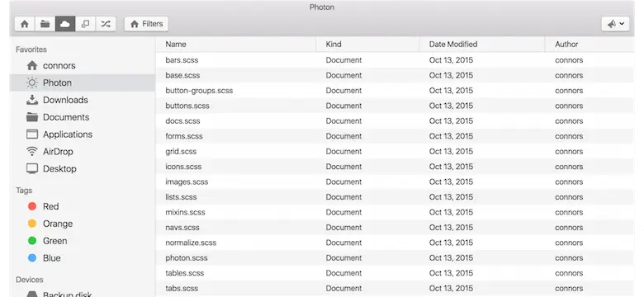This screenshot has width=644, height=297.
Task: Click the light icon beside Photon
Action: coord(32,82)
